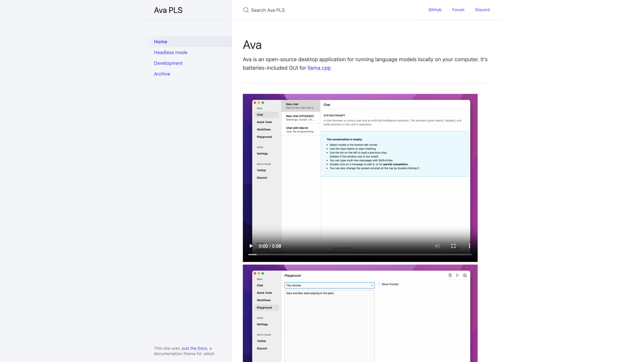Screen dimensions: 644x362
Task: Open the Forum link
Action: 458,10
